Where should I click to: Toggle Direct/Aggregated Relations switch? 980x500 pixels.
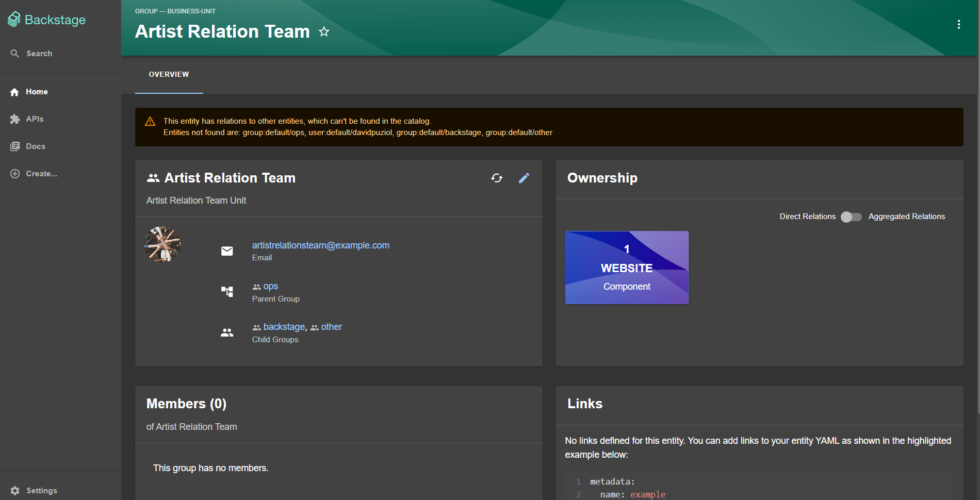pos(851,217)
